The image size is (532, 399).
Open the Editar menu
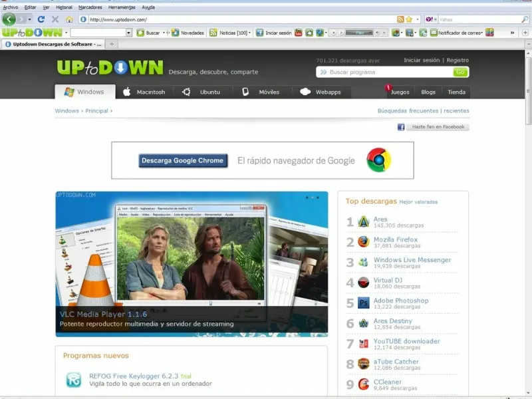click(30, 7)
